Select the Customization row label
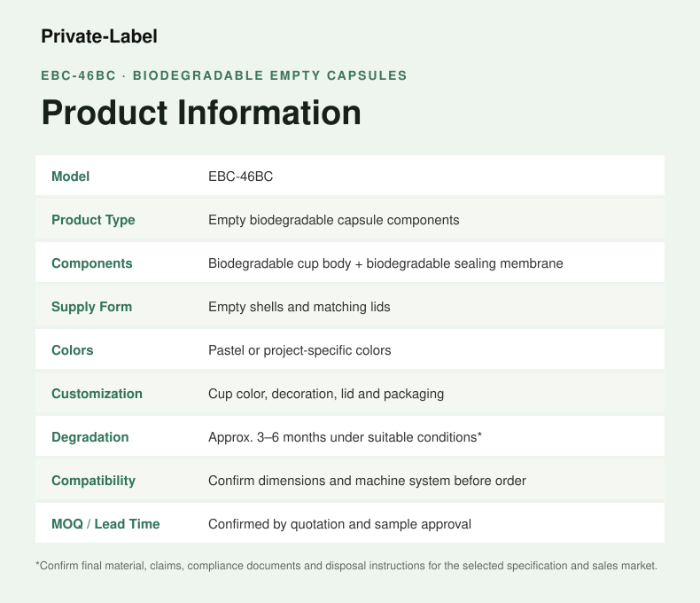 point(97,394)
